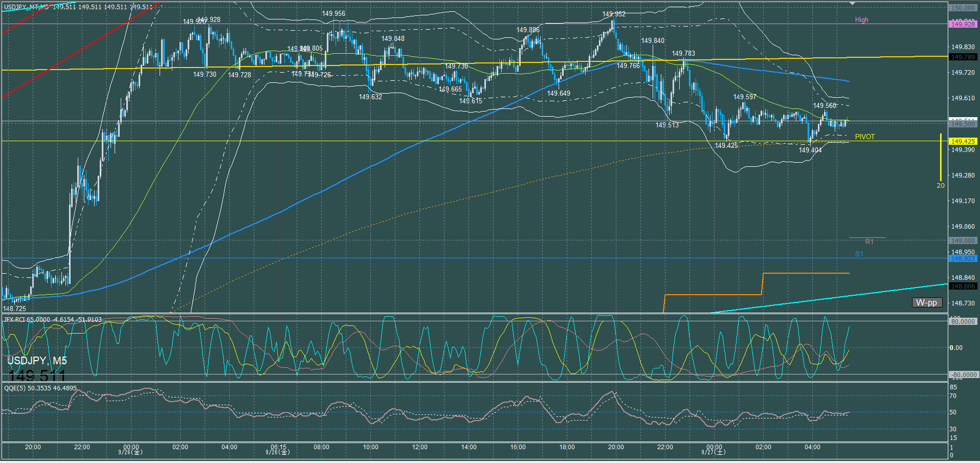Click the 149.404 swing low label
Screen dimensions: 980x463
tap(810, 150)
